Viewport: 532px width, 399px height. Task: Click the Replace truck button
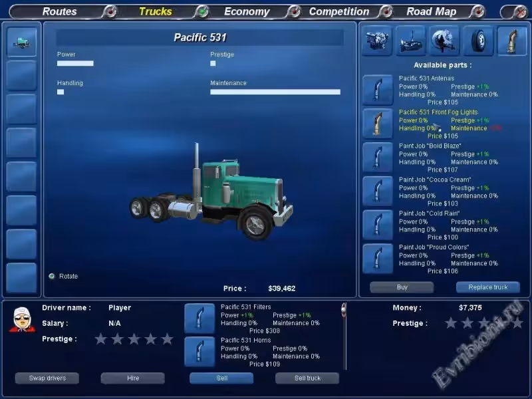(x=487, y=287)
